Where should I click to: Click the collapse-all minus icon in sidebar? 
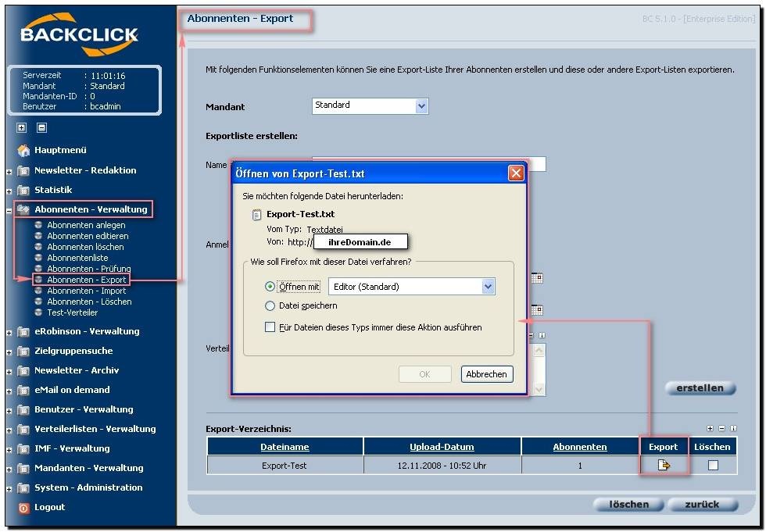point(42,128)
